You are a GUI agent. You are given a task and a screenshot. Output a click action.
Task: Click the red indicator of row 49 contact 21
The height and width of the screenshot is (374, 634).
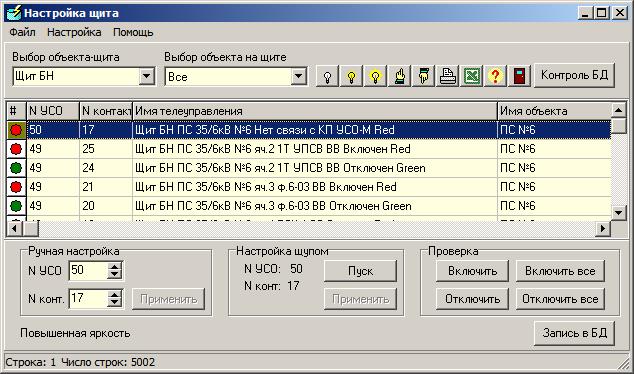point(16,187)
